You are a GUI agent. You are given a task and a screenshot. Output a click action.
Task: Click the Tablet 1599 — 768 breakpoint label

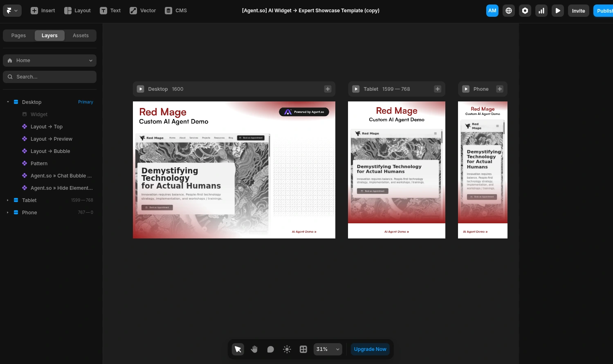coord(386,89)
